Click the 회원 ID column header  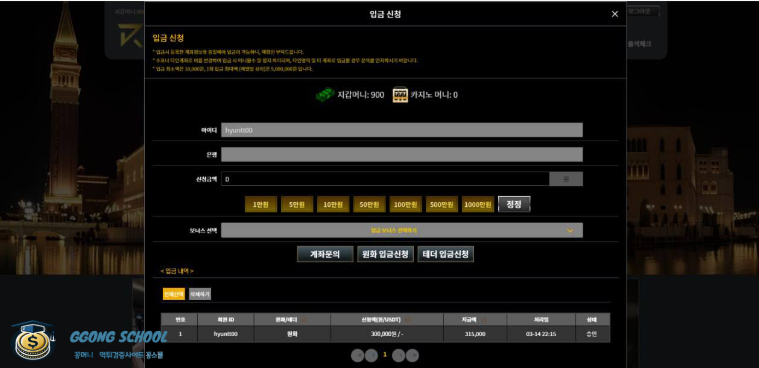coord(226,320)
